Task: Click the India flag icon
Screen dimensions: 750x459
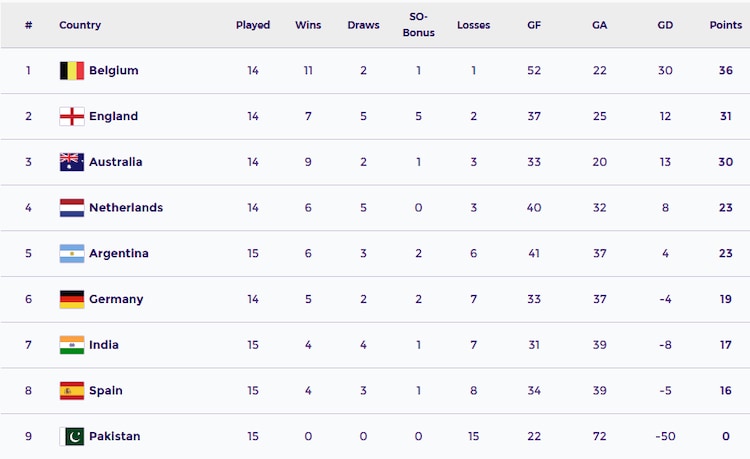Action: tap(72, 345)
